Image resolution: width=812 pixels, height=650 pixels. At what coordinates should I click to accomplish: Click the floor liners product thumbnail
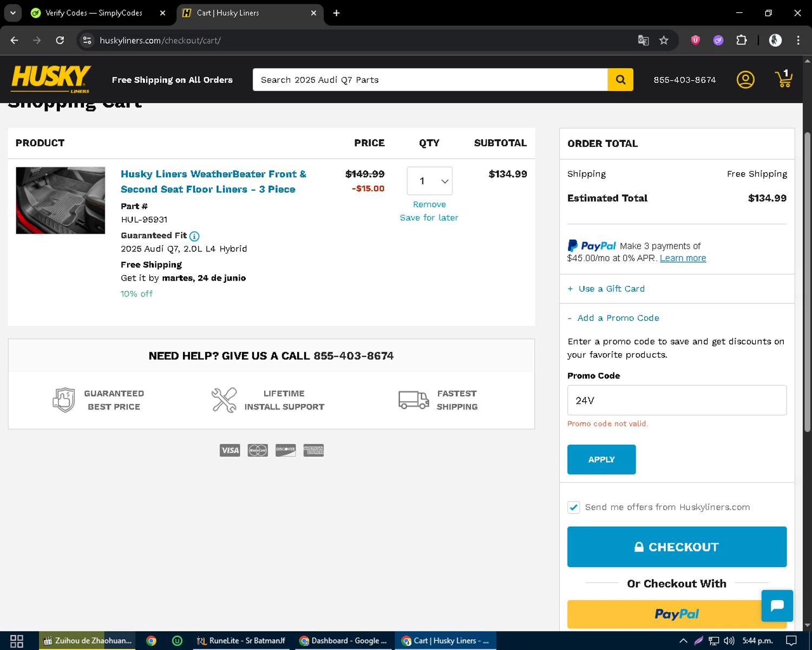pyautogui.click(x=61, y=200)
